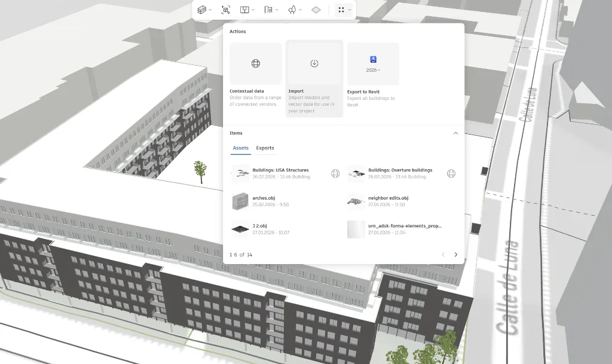Select the terrain surface tool icon

(x=316, y=10)
